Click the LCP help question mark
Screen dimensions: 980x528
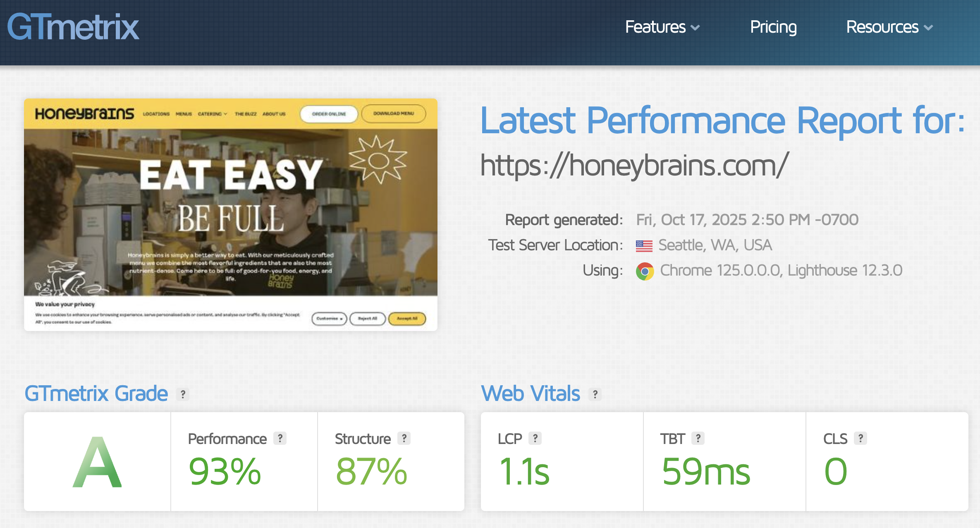point(535,438)
